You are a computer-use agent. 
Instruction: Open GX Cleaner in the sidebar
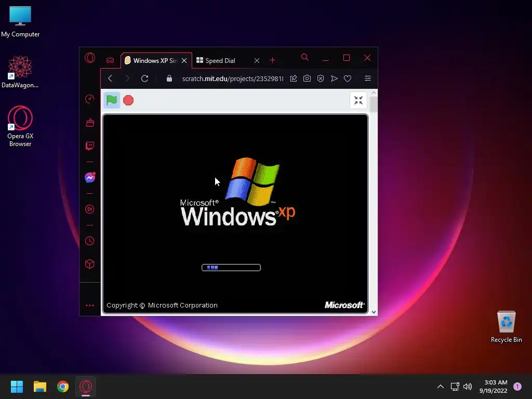point(90,123)
